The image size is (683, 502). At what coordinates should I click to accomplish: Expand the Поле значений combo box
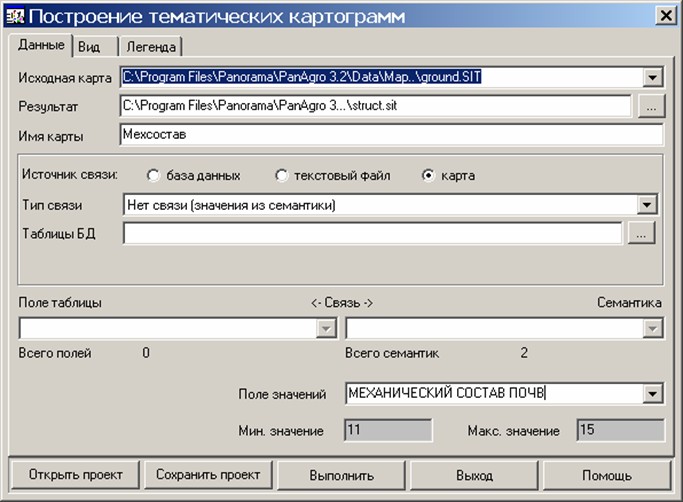tap(652, 394)
